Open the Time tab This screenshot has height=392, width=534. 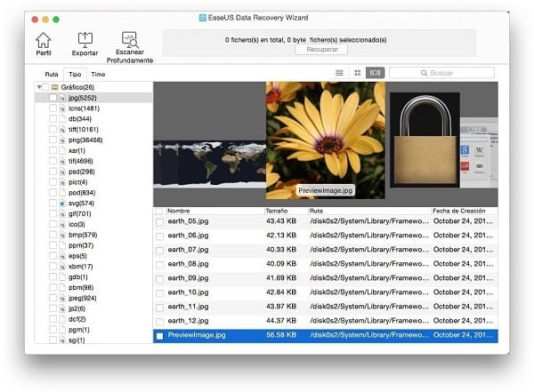click(98, 74)
